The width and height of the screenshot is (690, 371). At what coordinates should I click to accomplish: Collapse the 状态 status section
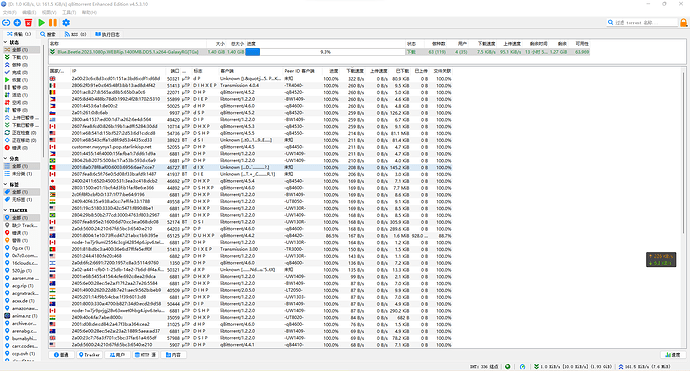click(x=5, y=42)
